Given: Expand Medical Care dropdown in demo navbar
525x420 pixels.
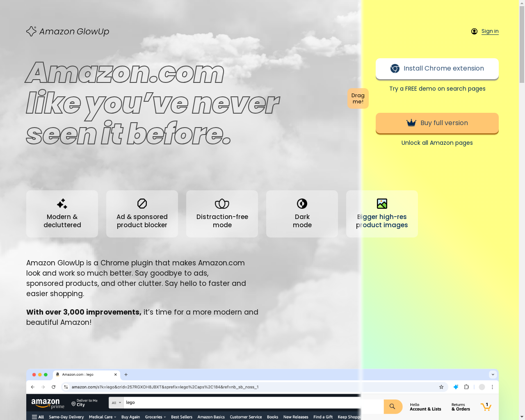Looking at the screenshot, I should coord(103,417).
